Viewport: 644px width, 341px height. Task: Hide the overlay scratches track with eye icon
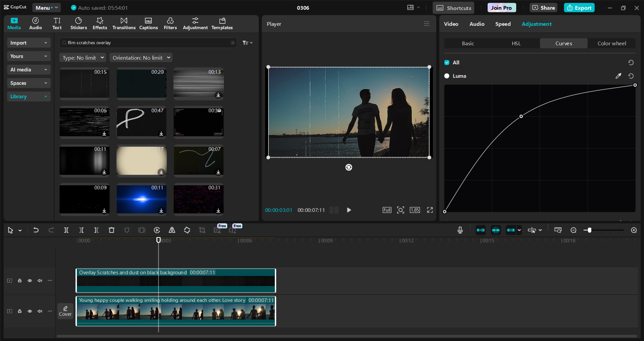click(30, 281)
